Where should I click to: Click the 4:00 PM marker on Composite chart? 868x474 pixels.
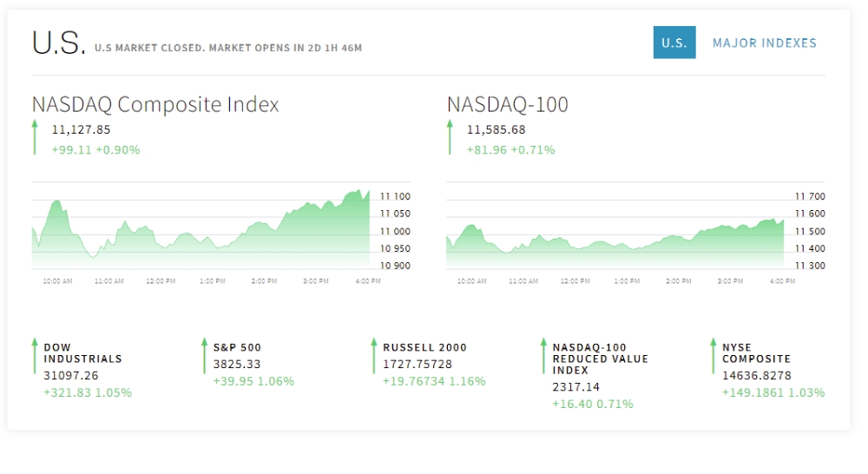click(x=367, y=281)
